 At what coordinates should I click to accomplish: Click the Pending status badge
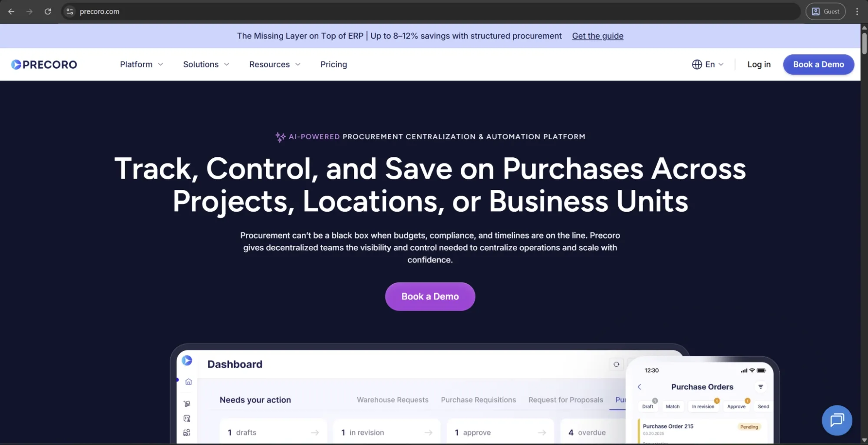pos(749,427)
